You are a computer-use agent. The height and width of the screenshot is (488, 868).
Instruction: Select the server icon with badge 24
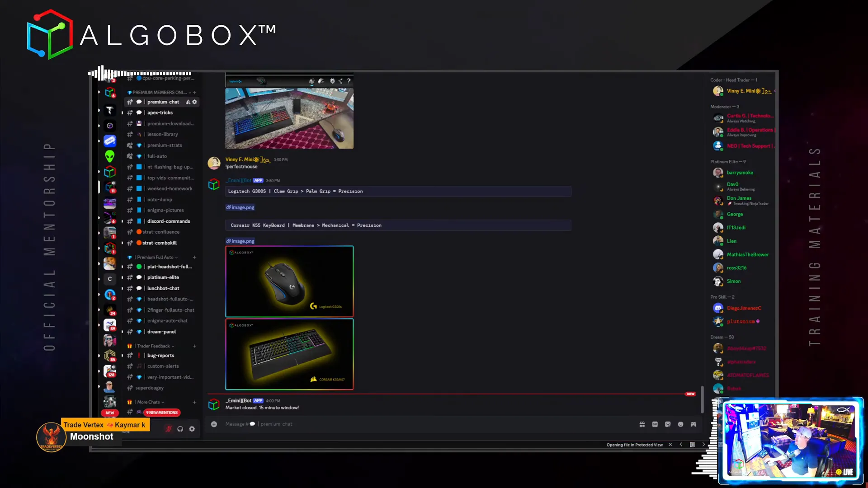coord(110,310)
